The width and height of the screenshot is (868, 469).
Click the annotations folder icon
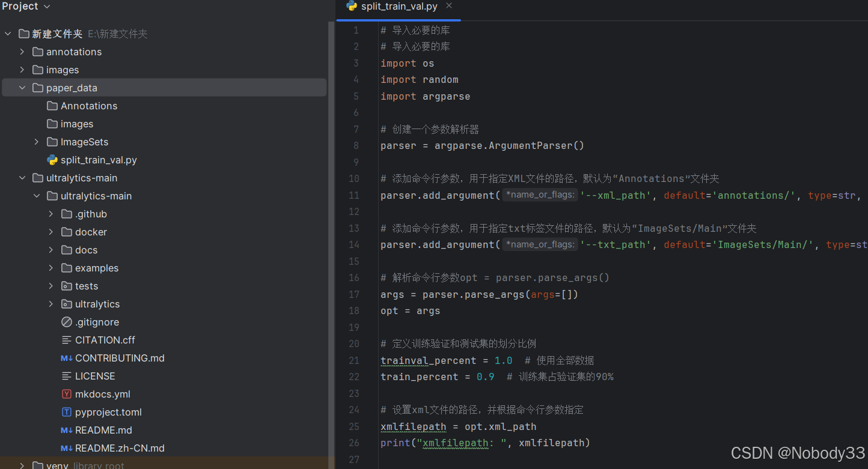coord(38,52)
